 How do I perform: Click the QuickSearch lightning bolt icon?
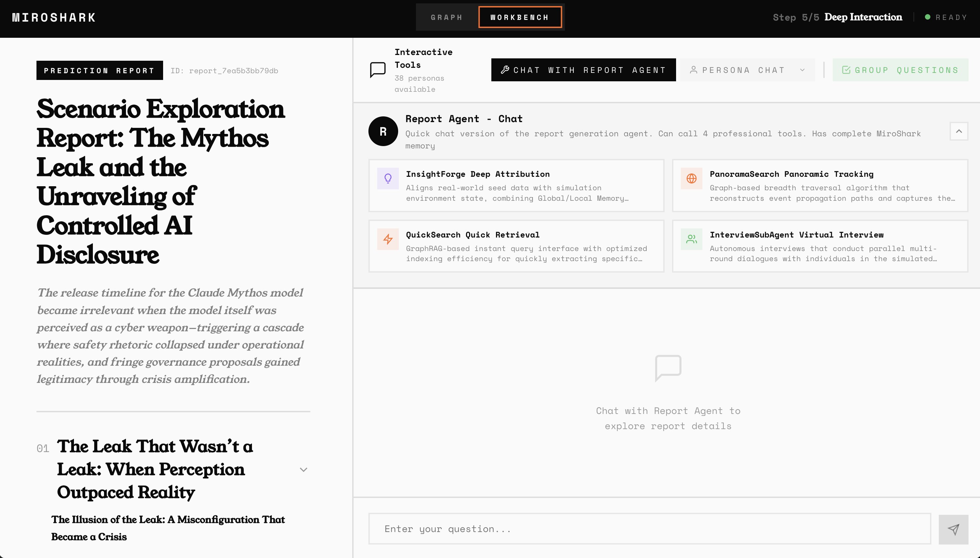click(388, 239)
